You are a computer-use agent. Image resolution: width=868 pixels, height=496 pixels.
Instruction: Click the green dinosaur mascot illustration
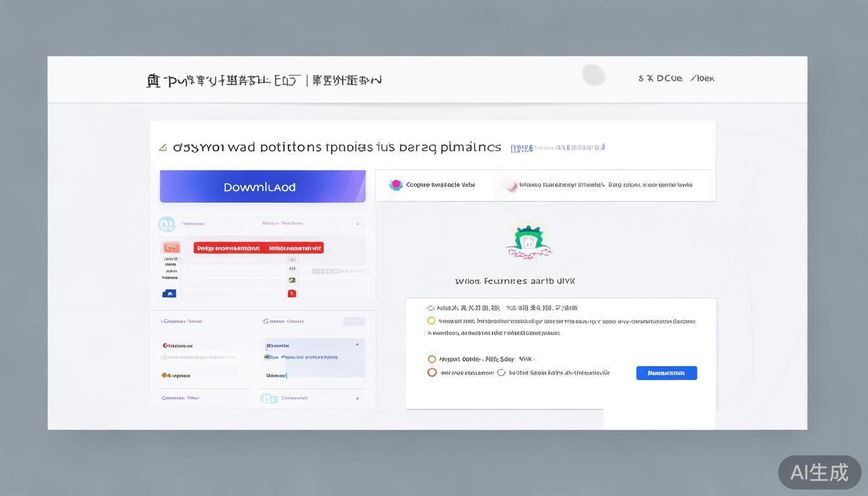[x=528, y=239]
